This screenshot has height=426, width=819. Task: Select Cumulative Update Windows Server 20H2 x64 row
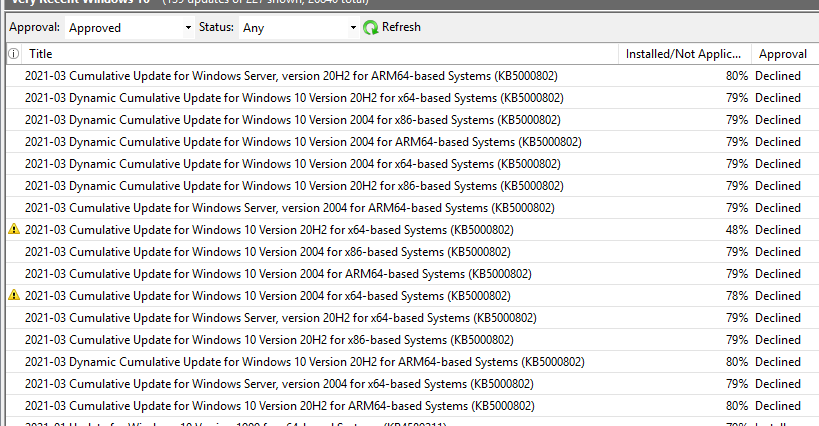click(x=413, y=317)
